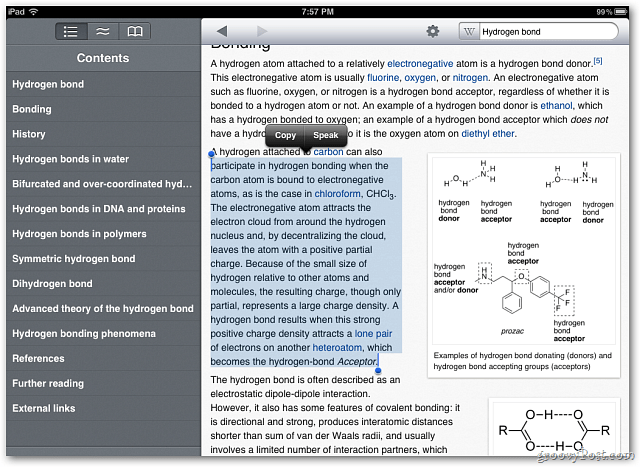
Task: Tap the 7:57 PM clock
Action: pyautogui.click(x=318, y=11)
